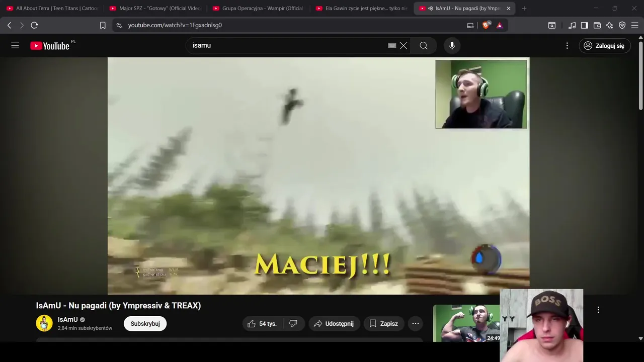Share the video with Udostępnij

[x=334, y=324]
